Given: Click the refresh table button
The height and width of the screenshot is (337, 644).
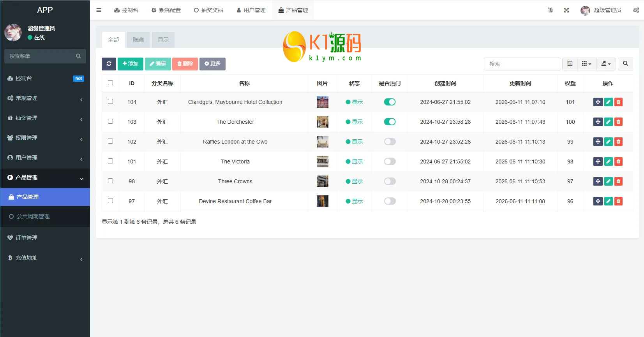Looking at the screenshot, I should pyautogui.click(x=109, y=64).
